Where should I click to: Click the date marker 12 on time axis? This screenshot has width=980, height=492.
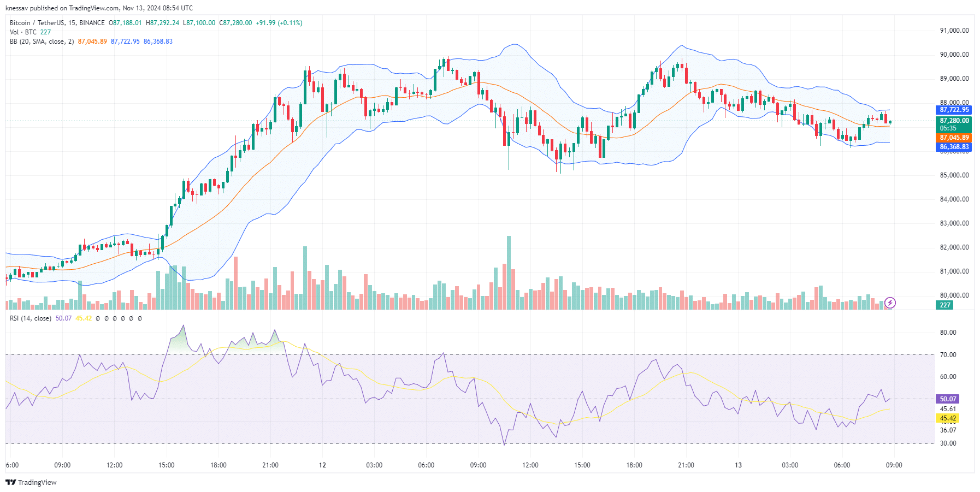pyautogui.click(x=322, y=465)
